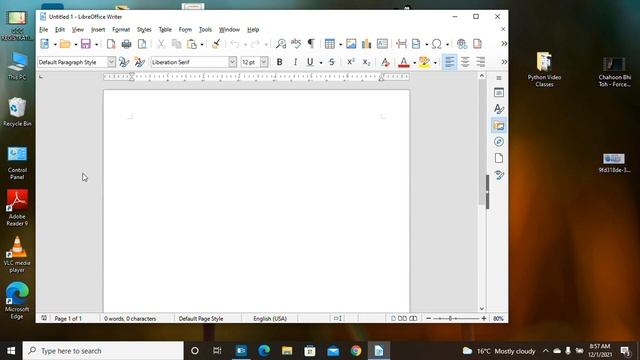Insert a text box

[x=382, y=44]
